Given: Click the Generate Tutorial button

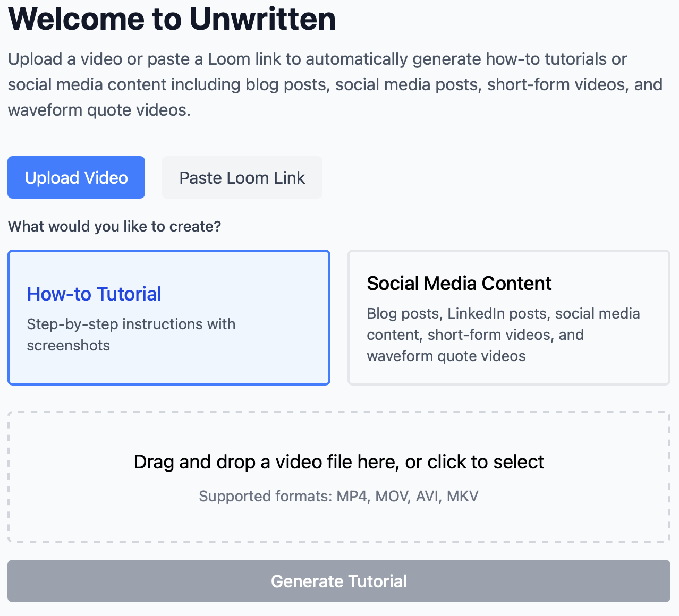Looking at the screenshot, I should click(x=339, y=581).
